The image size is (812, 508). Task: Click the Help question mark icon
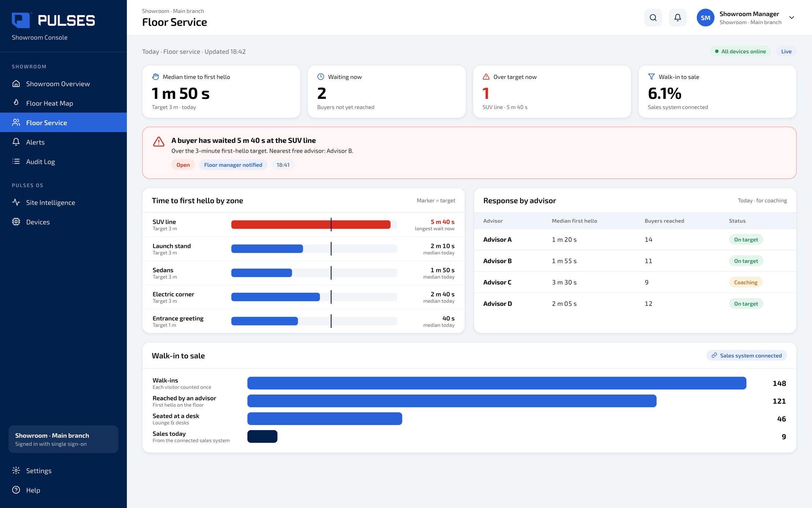(16, 490)
